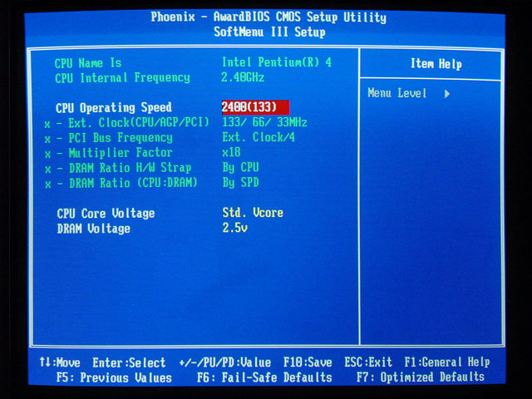Click the x18 multiplier value

231,152
